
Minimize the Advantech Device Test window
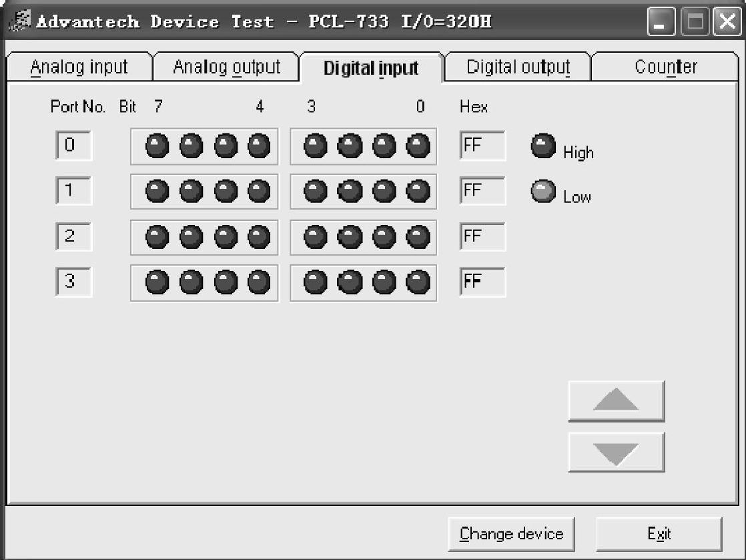click(x=661, y=21)
